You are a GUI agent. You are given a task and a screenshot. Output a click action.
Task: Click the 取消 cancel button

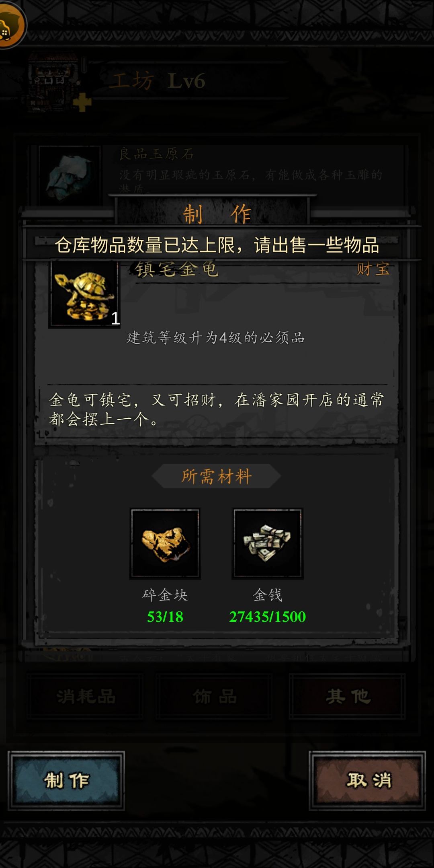coord(367,780)
